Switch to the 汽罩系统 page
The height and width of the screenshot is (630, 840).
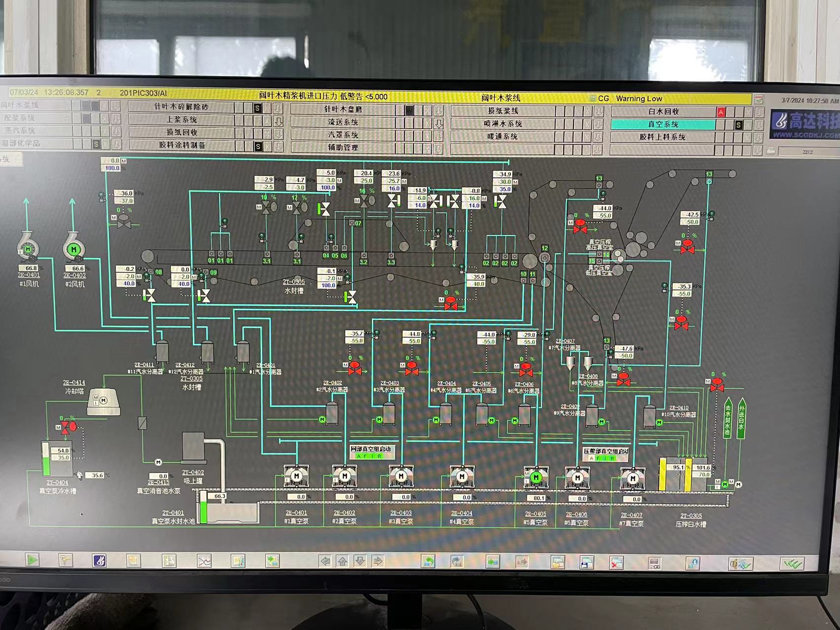(x=344, y=135)
